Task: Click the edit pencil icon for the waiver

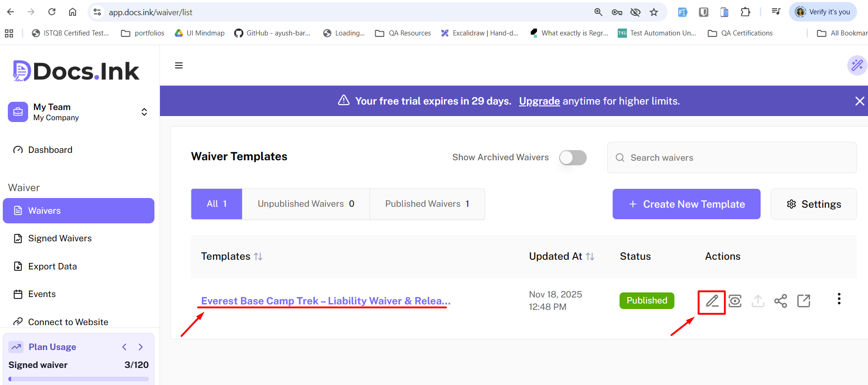Action: click(712, 301)
